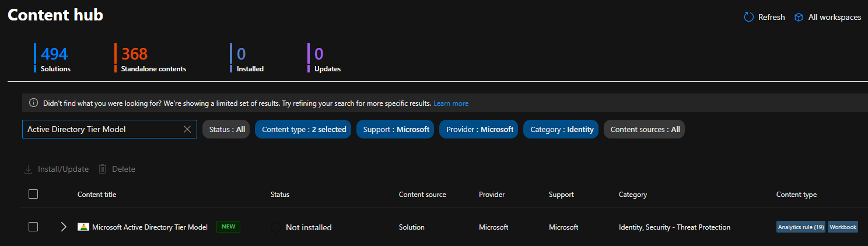Click the Analytics rule (19) tag

pyautogui.click(x=801, y=227)
